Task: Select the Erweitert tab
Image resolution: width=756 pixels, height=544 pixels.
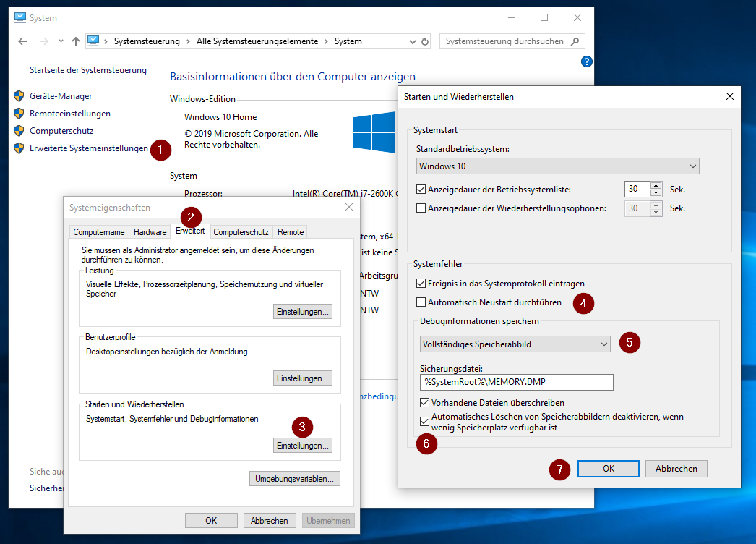Action: pos(190,231)
